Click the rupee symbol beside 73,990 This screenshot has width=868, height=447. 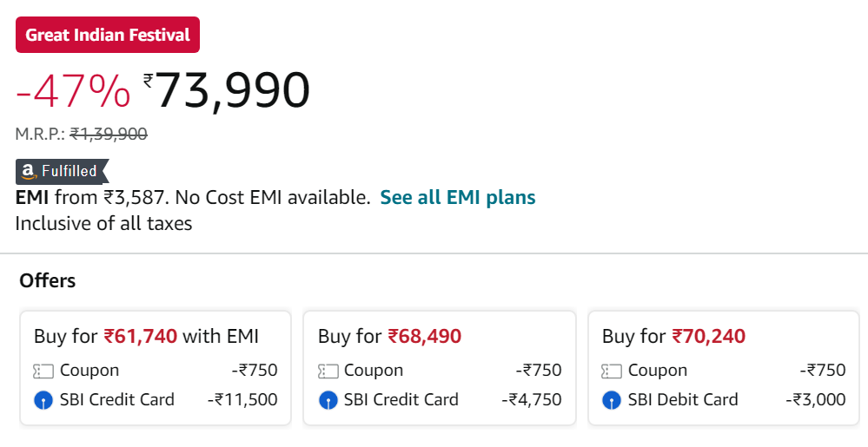(148, 82)
